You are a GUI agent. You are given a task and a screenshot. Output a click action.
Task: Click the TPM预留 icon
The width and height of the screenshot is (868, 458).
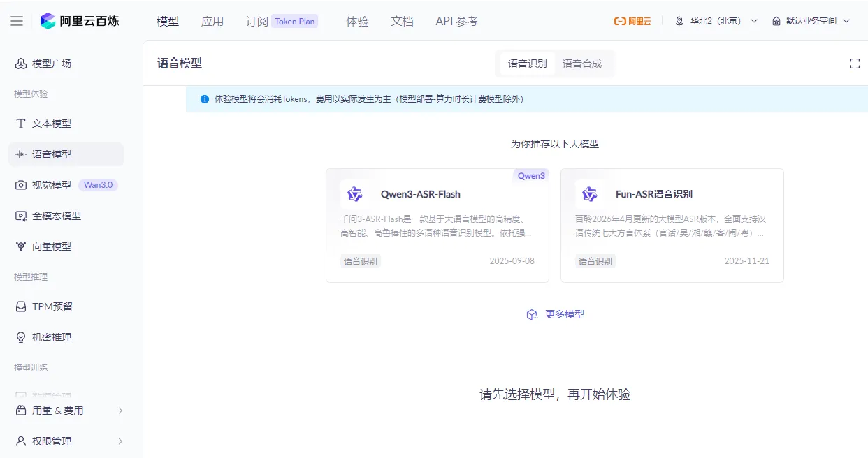point(21,306)
